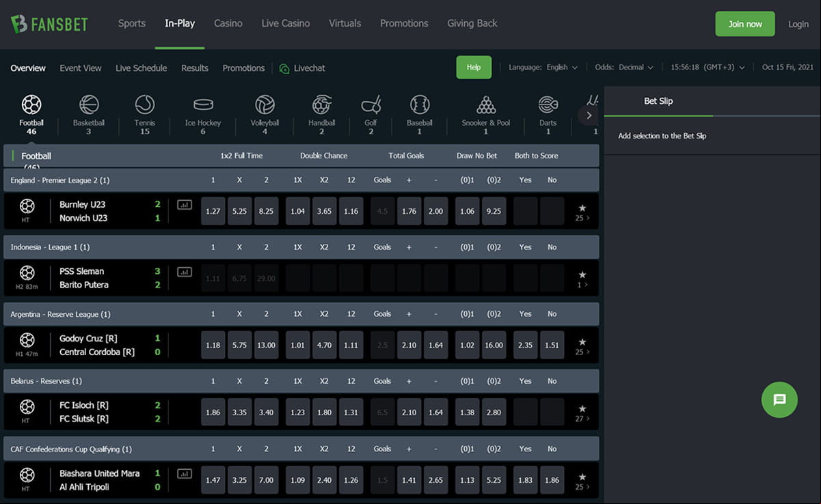Select the Golf sport icon
Viewport: 821px width, 504px height.
371,104
